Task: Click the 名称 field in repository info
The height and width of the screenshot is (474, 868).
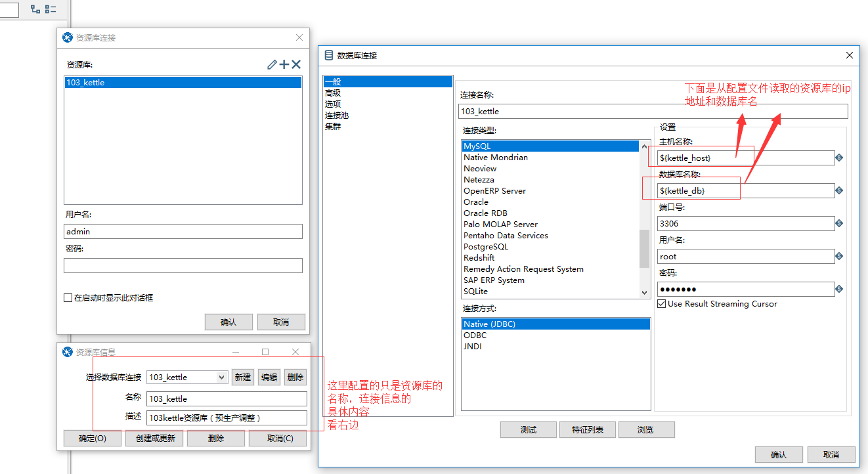Action: point(227,399)
